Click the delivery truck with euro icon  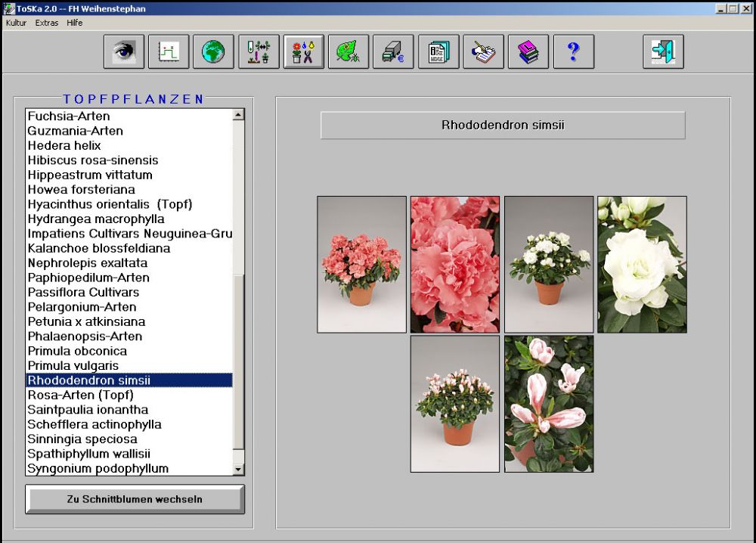pyautogui.click(x=393, y=52)
